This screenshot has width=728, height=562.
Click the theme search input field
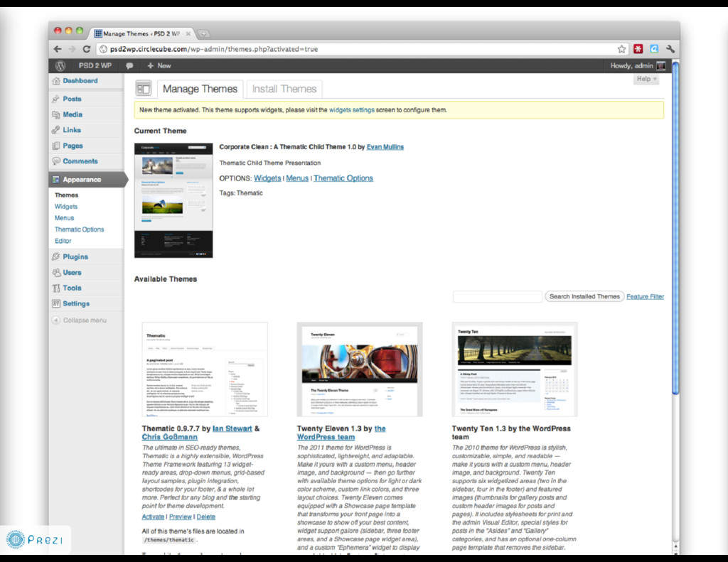(x=497, y=296)
